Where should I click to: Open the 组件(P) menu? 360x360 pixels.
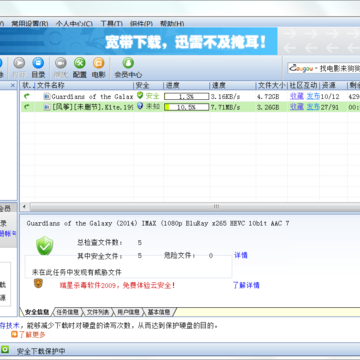coord(141,24)
